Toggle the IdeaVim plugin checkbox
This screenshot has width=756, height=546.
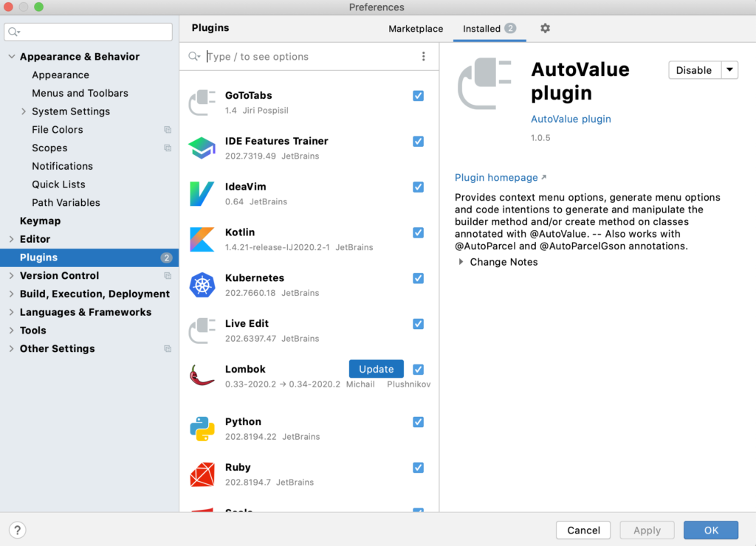click(418, 187)
